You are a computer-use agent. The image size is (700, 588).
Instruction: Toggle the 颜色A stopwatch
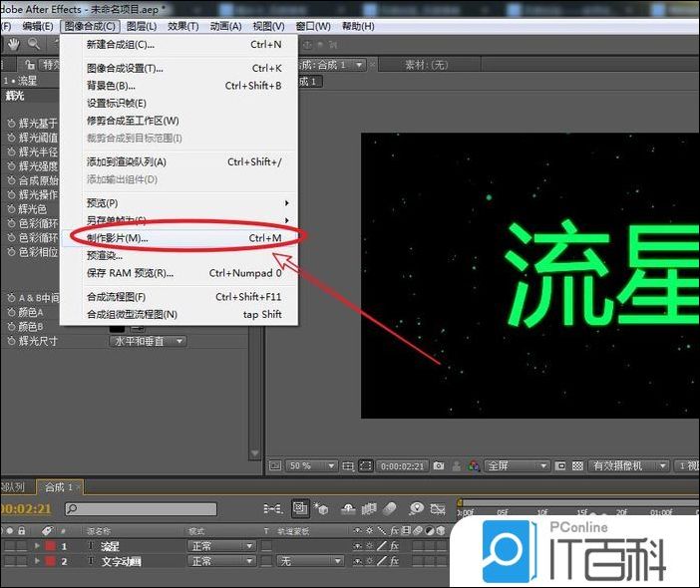click(x=11, y=312)
